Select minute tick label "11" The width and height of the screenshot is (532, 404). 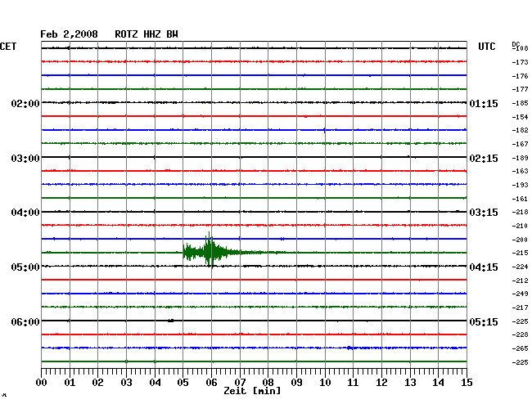coord(353,383)
